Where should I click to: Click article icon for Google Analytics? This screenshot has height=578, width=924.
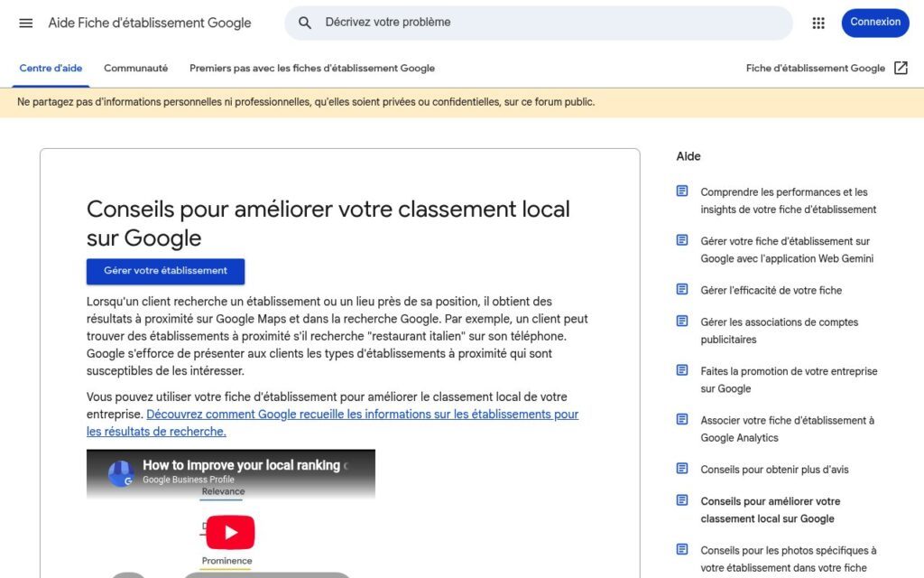(x=682, y=419)
